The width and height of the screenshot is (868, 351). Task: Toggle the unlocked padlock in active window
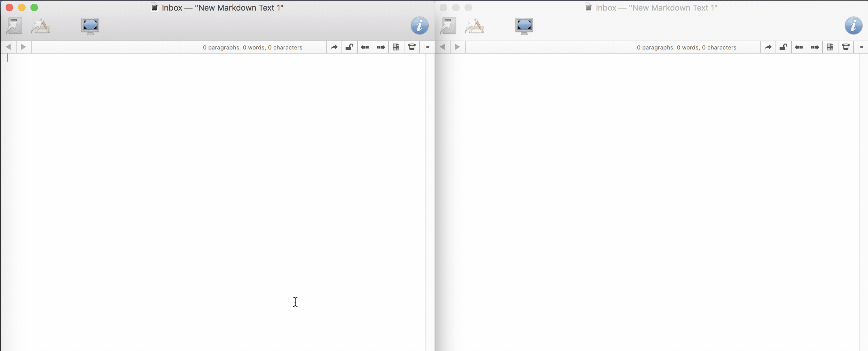coord(349,47)
